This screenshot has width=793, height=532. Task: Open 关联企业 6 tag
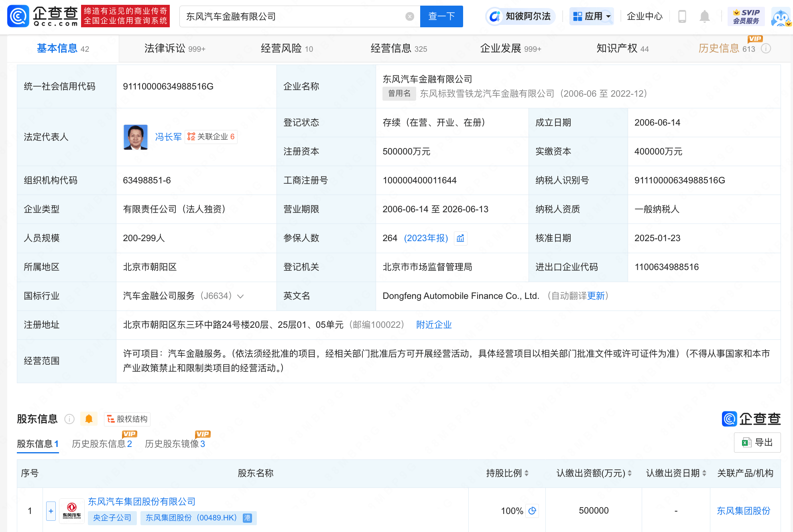(211, 137)
